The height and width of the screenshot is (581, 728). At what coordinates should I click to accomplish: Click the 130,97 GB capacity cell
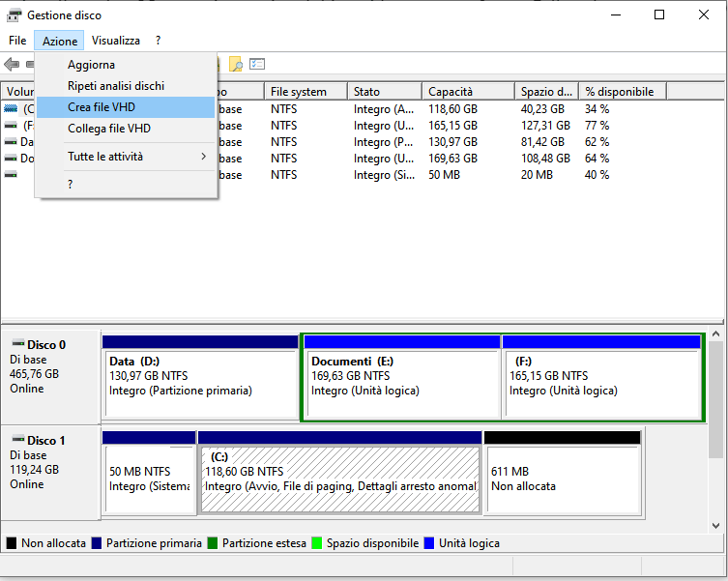click(x=452, y=142)
